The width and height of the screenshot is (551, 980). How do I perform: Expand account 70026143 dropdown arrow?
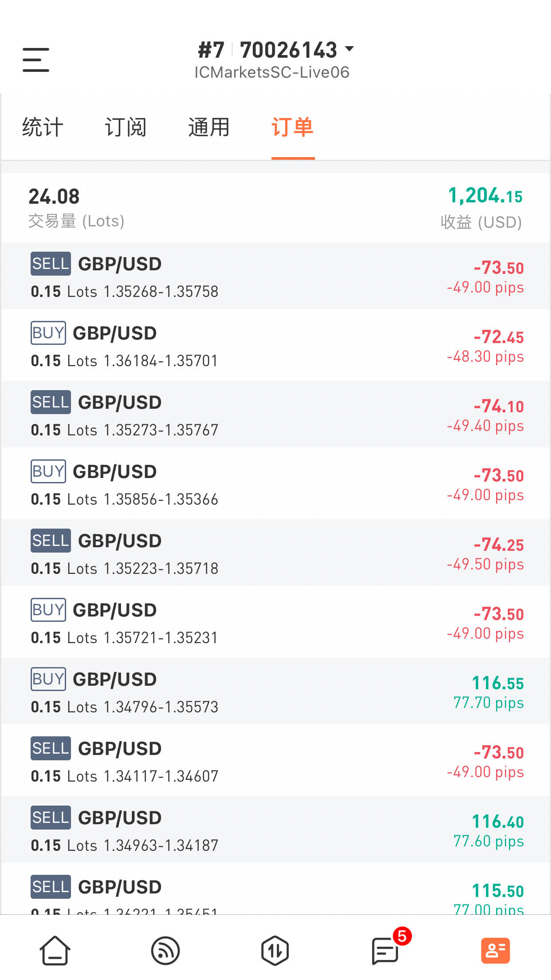point(350,48)
